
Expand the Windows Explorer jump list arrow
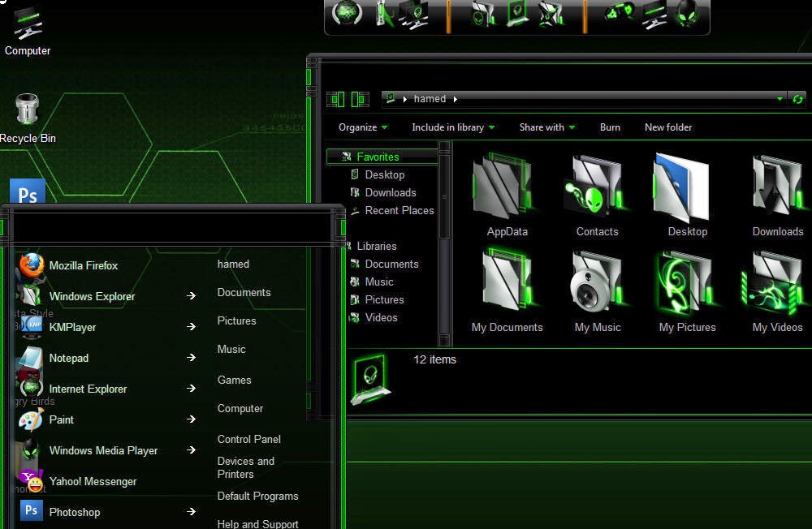point(191,295)
